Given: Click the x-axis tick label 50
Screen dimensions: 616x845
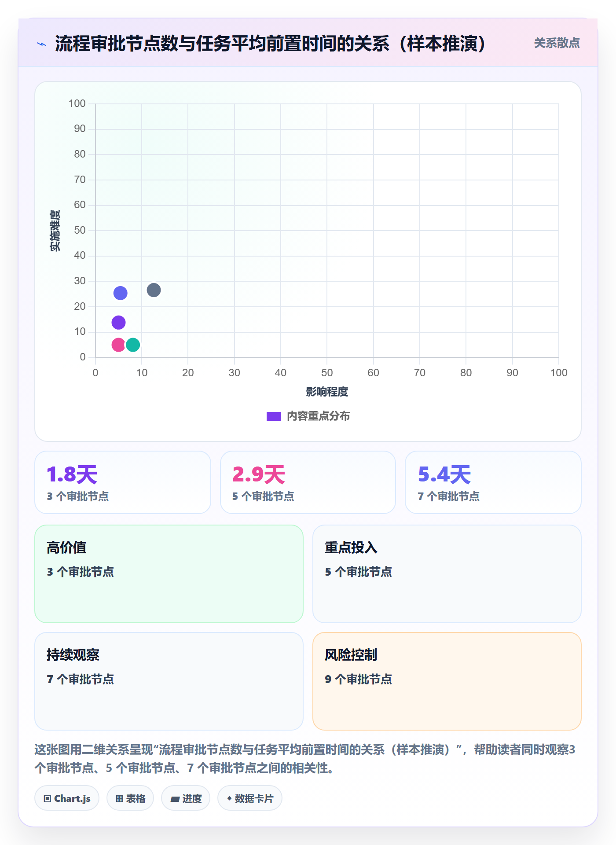Looking at the screenshot, I should 327,373.
